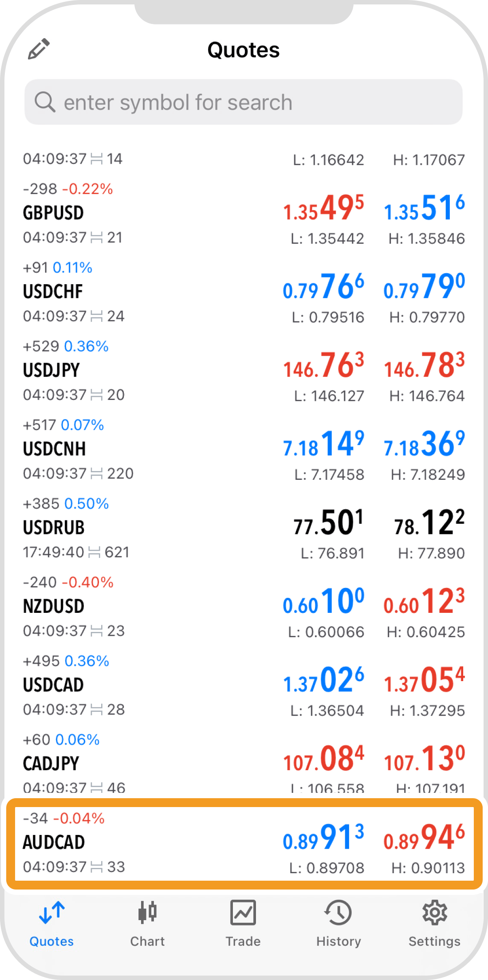This screenshot has width=488, height=980.
Task: Open the Settings gear icon
Action: point(434,913)
